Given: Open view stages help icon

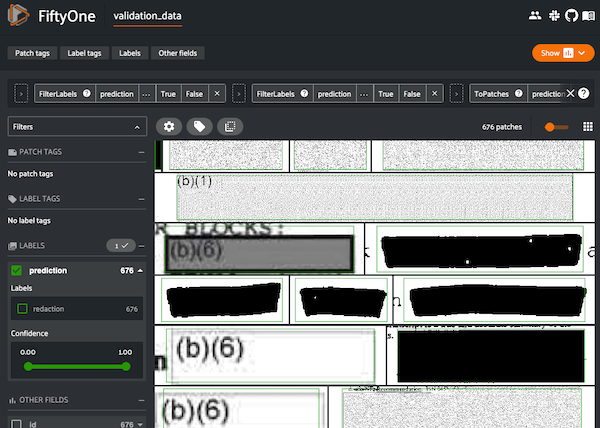Looking at the screenshot, I should click(585, 93).
